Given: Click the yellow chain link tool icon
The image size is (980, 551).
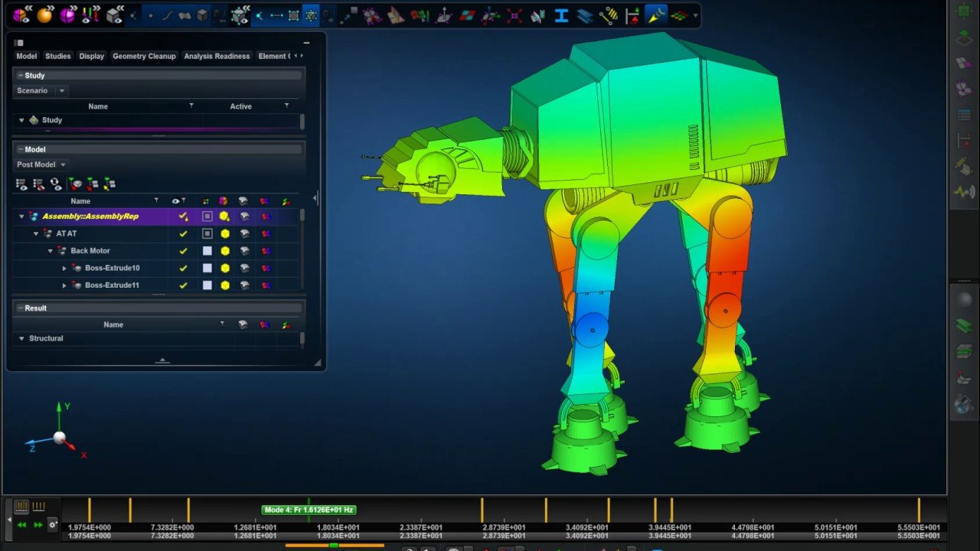Looking at the screenshot, I should pyautogui.click(x=609, y=15).
